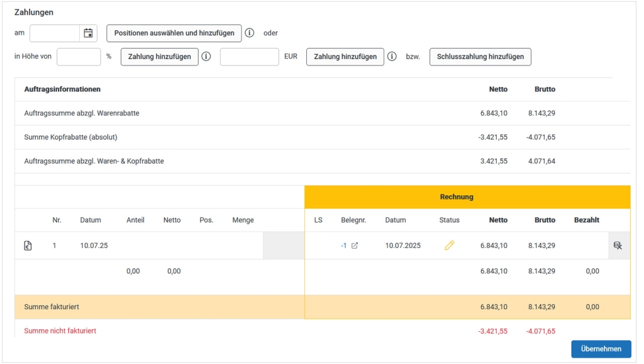Show info for EUR-based Zahlung hinzufügen

(x=392, y=57)
